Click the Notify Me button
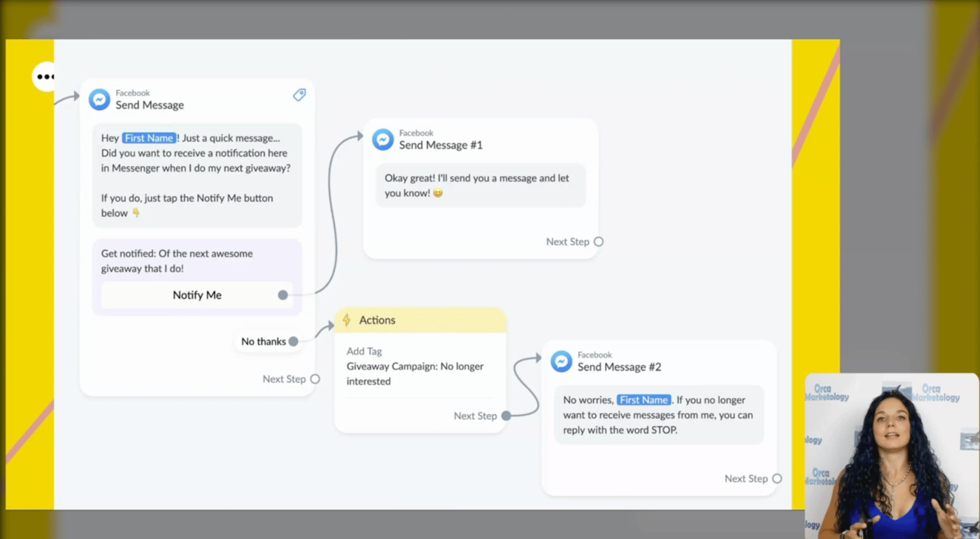Image resolution: width=980 pixels, height=539 pixels. pyautogui.click(x=197, y=295)
